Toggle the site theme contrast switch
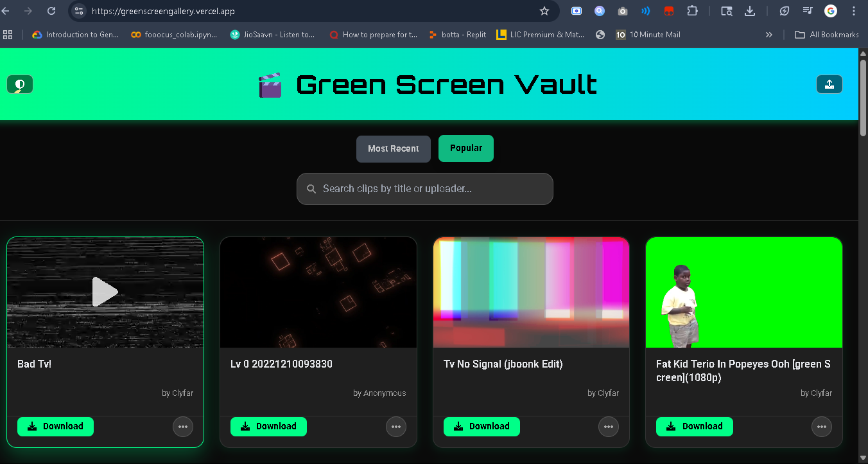 pos(19,84)
